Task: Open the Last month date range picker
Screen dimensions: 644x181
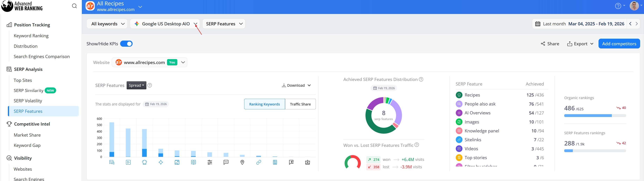Action: pyautogui.click(x=580, y=24)
